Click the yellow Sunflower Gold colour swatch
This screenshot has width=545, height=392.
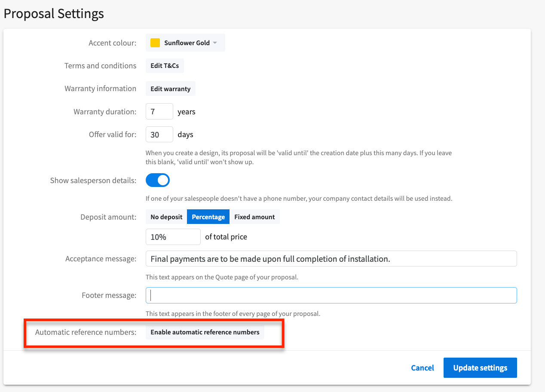(x=155, y=43)
